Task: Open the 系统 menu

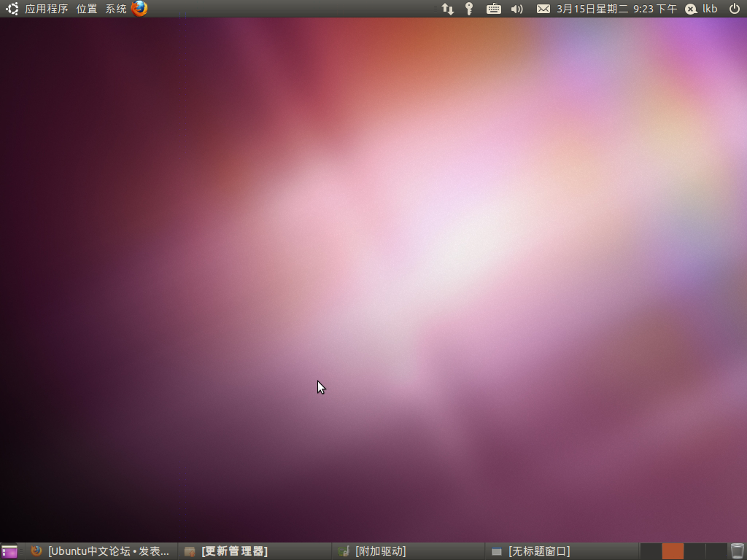Action: 116,9
